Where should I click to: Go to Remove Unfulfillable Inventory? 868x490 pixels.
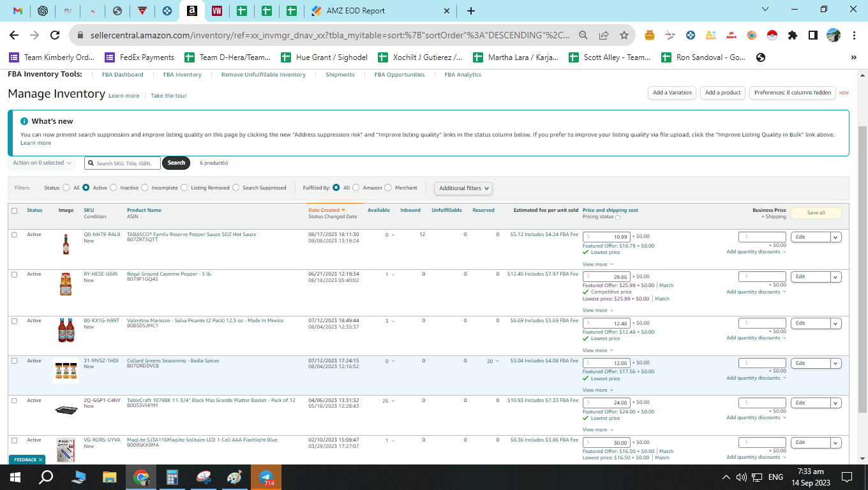[x=264, y=75]
